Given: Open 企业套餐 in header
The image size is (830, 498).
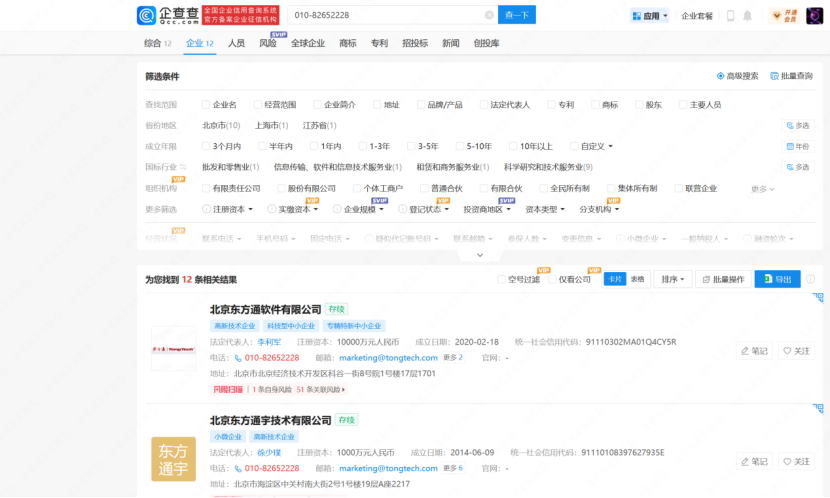Looking at the screenshot, I should point(697,16).
